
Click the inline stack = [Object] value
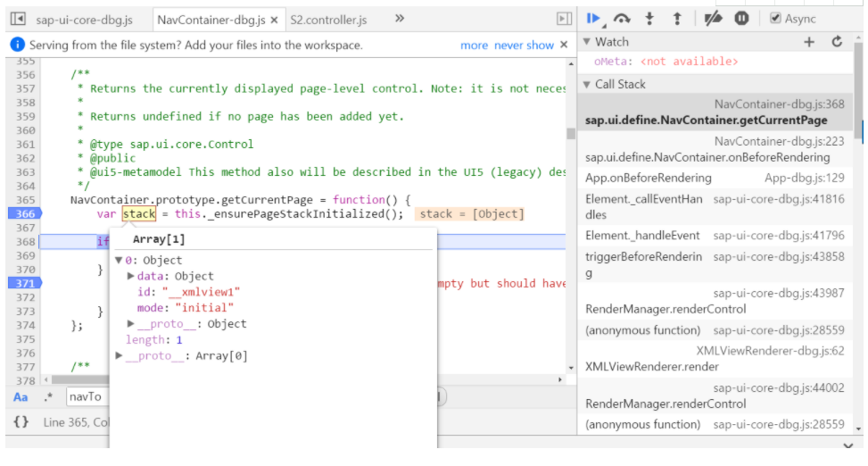point(469,214)
